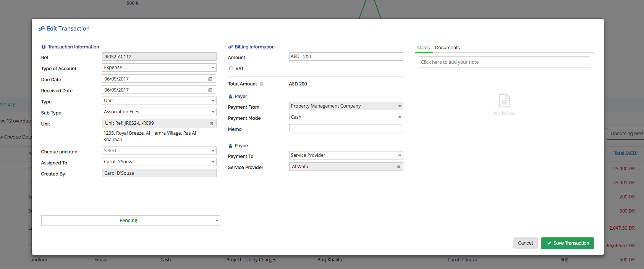Image resolution: width=644 pixels, height=269 pixels.
Task: Click the Memo input field
Action: click(x=346, y=128)
